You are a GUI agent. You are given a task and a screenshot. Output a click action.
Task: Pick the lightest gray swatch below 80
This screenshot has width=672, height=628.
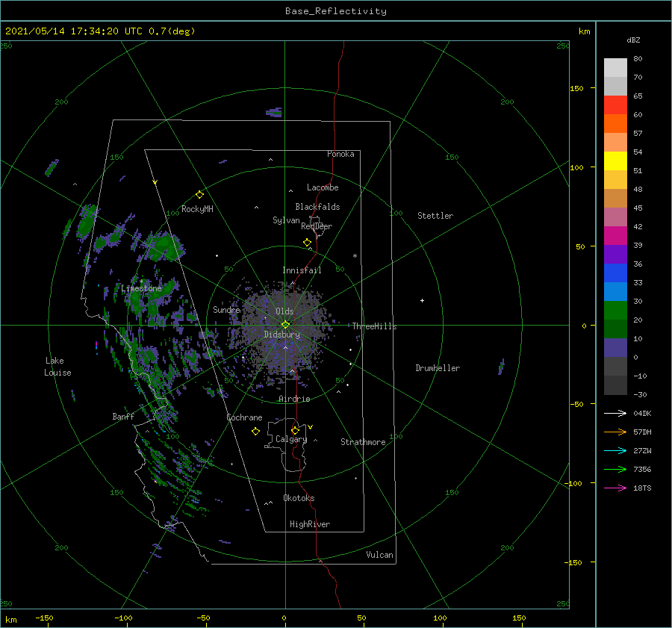[615, 67]
